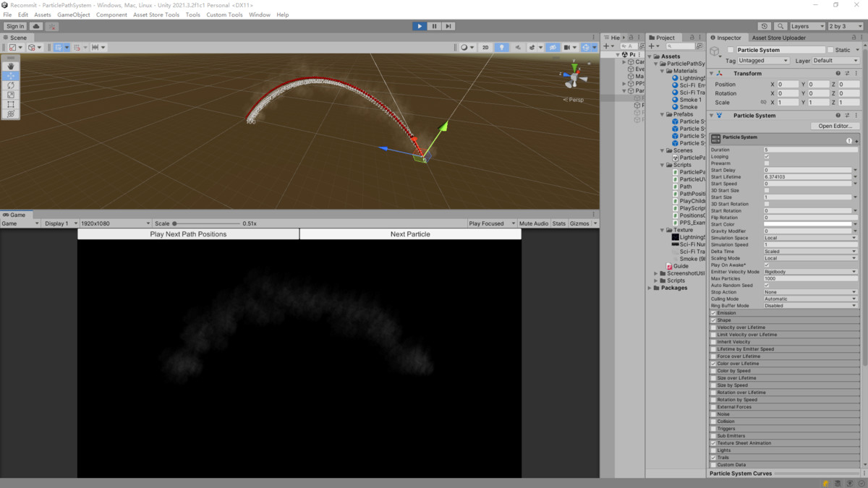Open the Simulation Space dropdown
The image size is (868, 488).
(x=810, y=238)
